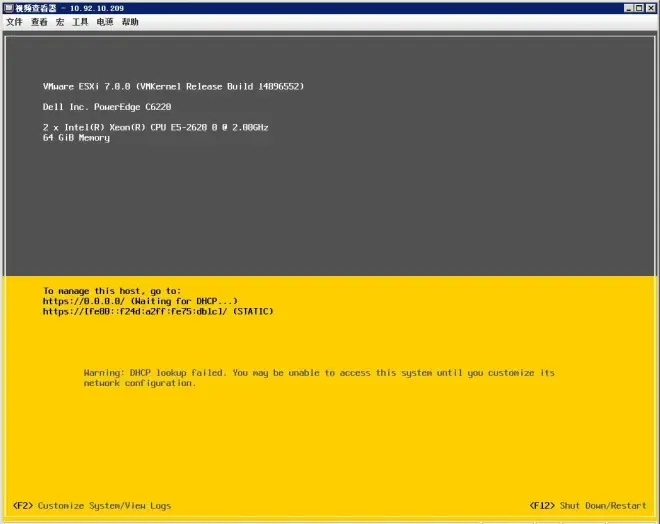
Task: Click the https://0.0.0.0/ management URL
Action: 140,301
